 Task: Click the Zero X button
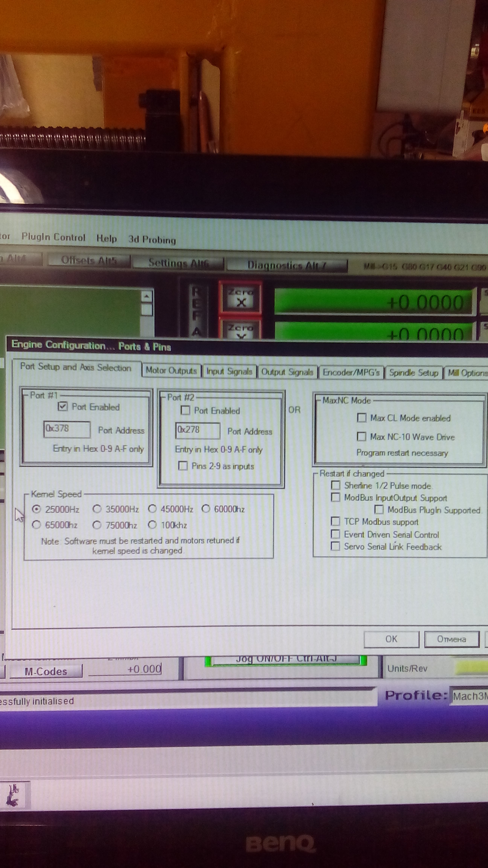[x=240, y=297]
